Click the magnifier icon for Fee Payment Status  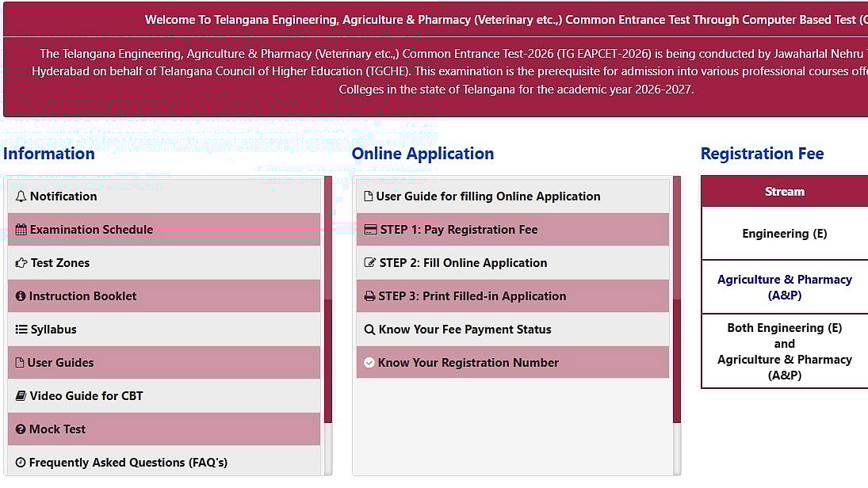point(370,329)
